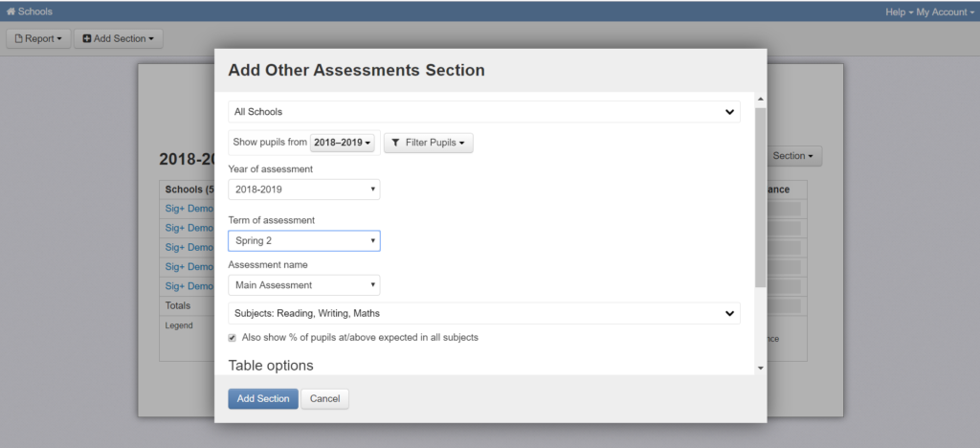The width and height of the screenshot is (980, 448).
Task: Click the chevron on Subjects selector
Action: tap(728, 314)
